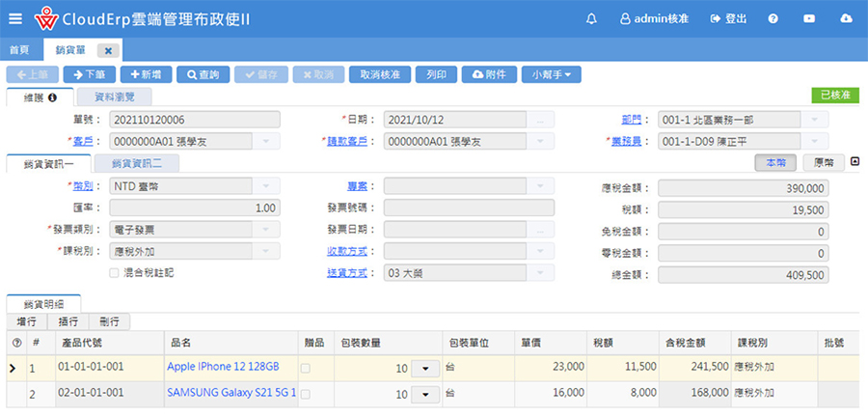This screenshot has height=416, width=868.
Task: Click the 儲存 save button
Action: [x=261, y=74]
